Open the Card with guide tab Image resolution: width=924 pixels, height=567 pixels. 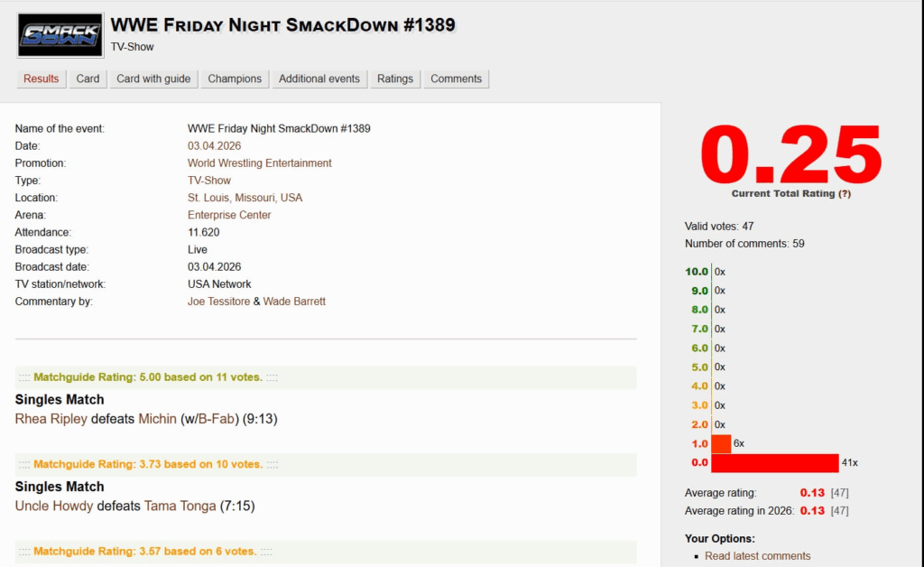click(x=152, y=79)
